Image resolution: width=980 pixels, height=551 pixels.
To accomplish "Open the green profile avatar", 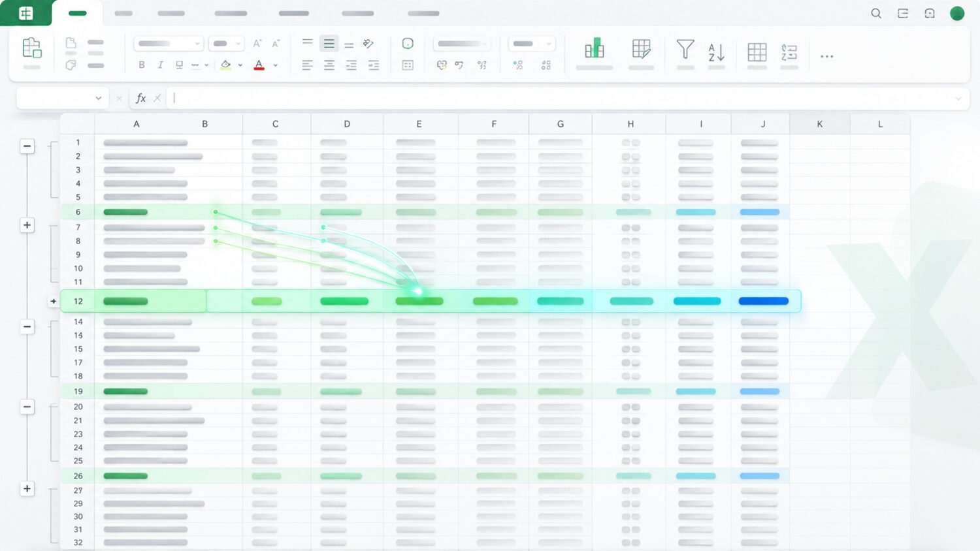I will click(957, 13).
